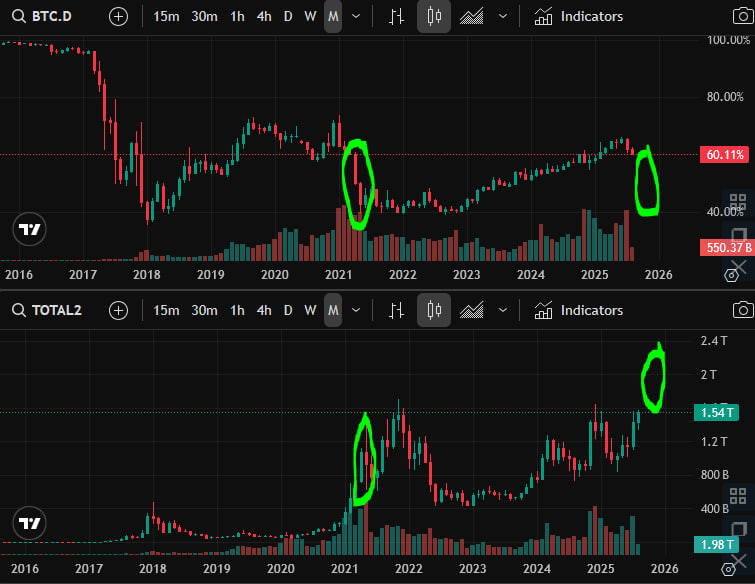The image size is (755, 584).
Task: Open symbol search for TOTAL2 chart
Action: [x=47, y=311]
